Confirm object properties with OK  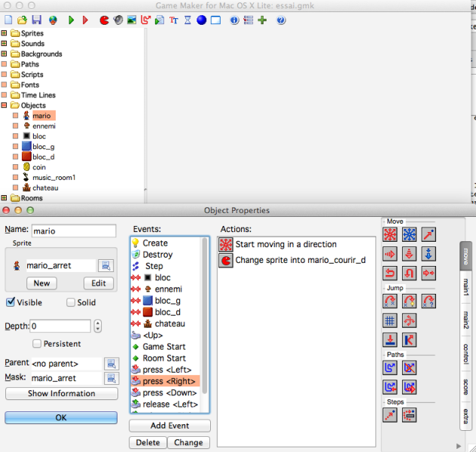click(x=61, y=417)
